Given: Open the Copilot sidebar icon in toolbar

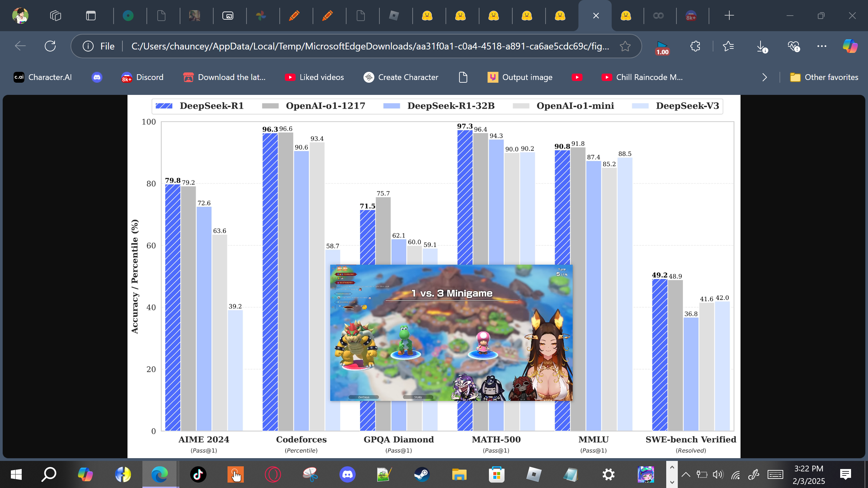Looking at the screenshot, I should pyautogui.click(x=850, y=46).
